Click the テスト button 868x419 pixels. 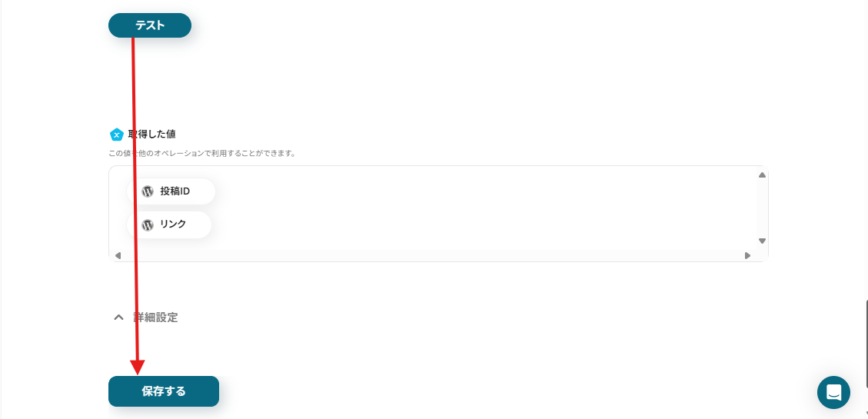pos(149,25)
